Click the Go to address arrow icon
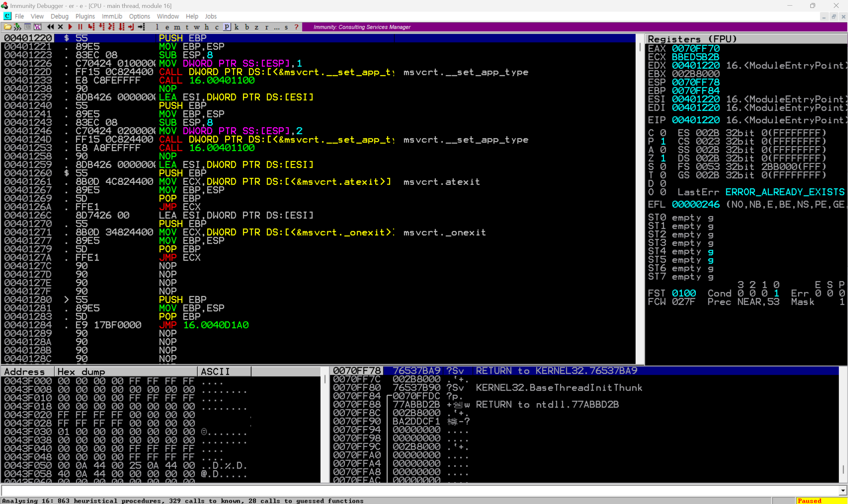The width and height of the screenshot is (848, 504). coord(141,27)
